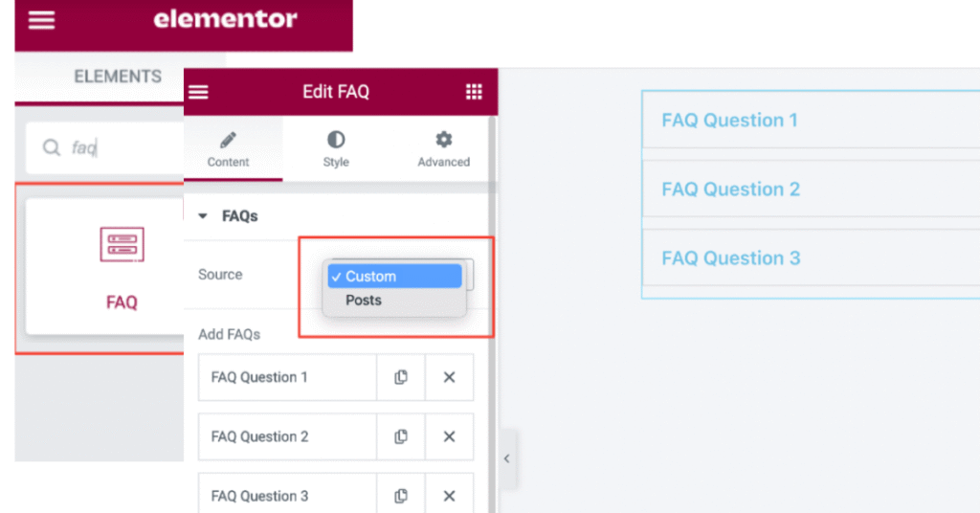
Task: Open the Elementor hamburger menu in top header
Action: tap(41, 20)
